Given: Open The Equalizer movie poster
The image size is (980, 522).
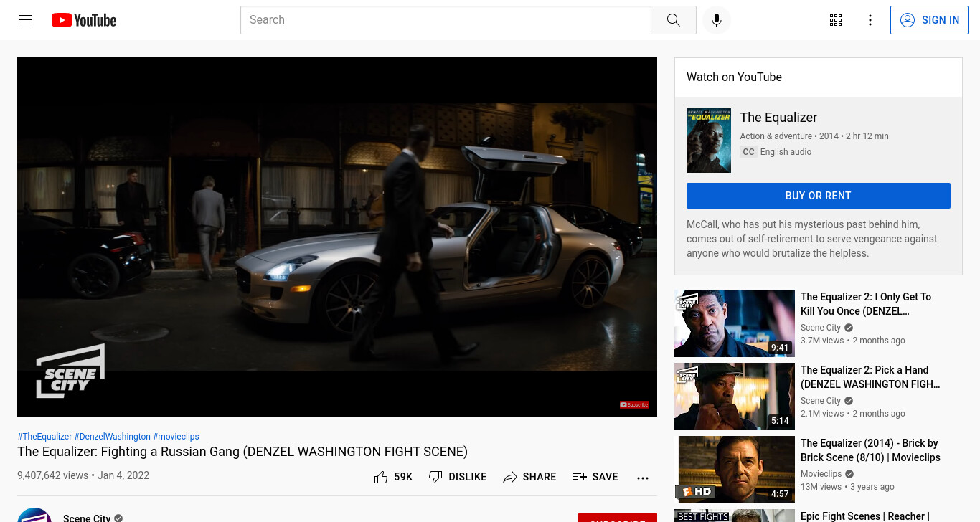Looking at the screenshot, I should [x=709, y=141].
